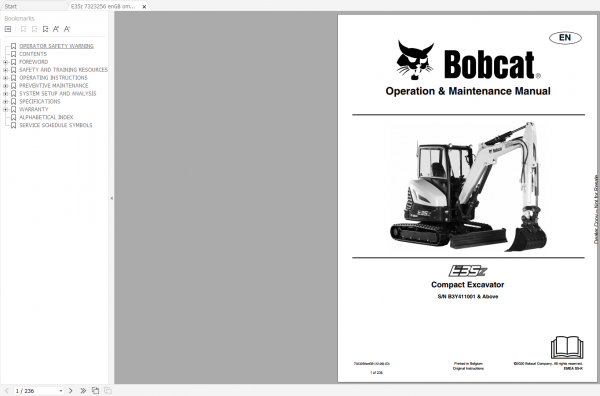600x396 pixels.
Task: Click the bookmark icon beside CONTENTS
Action: (13, 54)
